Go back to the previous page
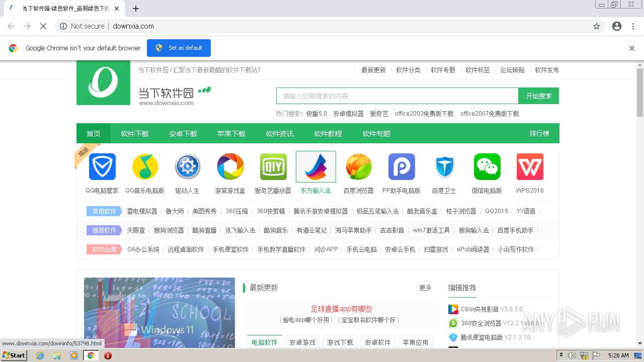Viewport: 644px width, 362px height. tap(11, 26)
